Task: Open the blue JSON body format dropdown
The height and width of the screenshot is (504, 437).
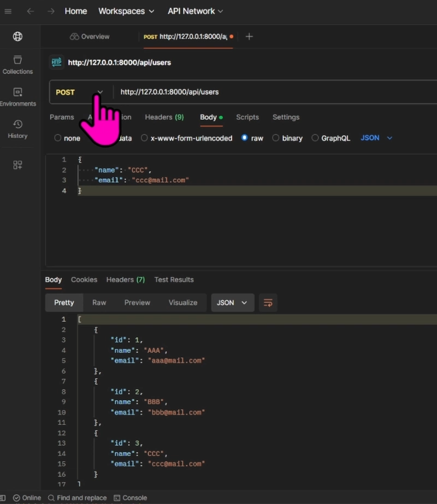Action: pyautogui.click(x=376, y=138)
